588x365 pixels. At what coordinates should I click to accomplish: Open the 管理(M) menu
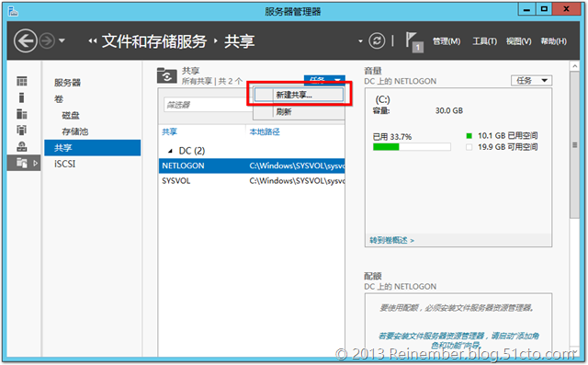point(447,41)
